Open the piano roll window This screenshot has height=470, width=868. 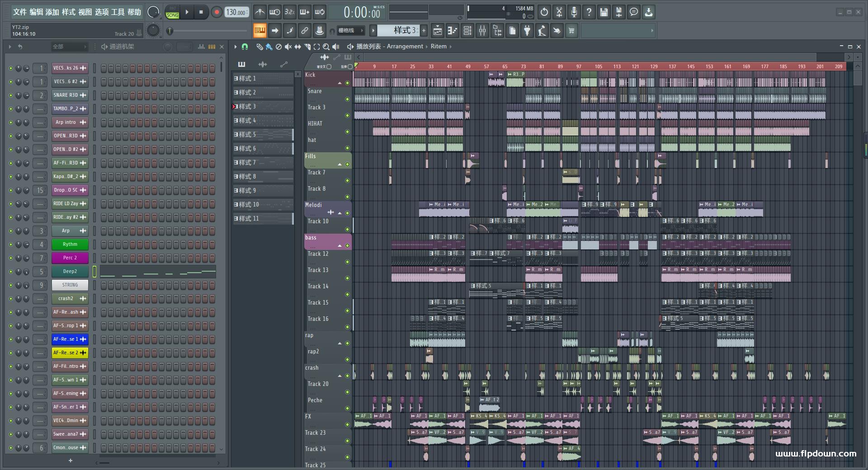coord(453,31)
